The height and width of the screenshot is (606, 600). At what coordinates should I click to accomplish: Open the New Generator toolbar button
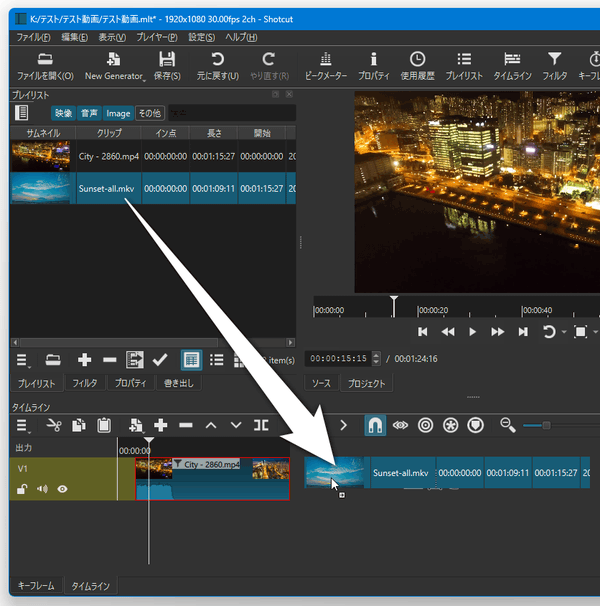tap(114, 66)
